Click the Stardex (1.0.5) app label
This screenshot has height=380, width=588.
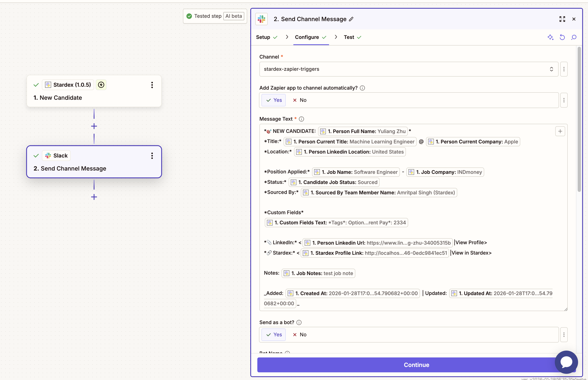point(72,85)
